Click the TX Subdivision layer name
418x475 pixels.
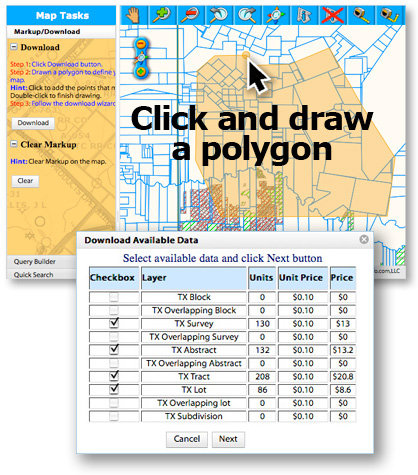(194, 416)
